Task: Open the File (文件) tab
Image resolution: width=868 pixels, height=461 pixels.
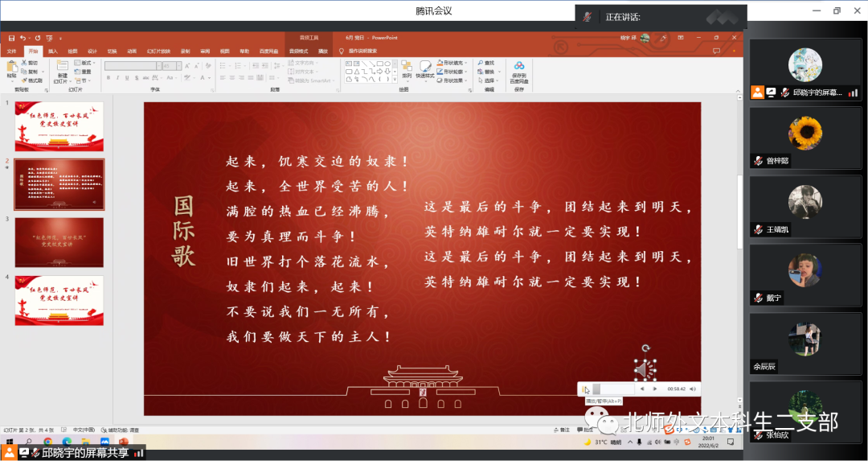Action: tap(11, 51)
